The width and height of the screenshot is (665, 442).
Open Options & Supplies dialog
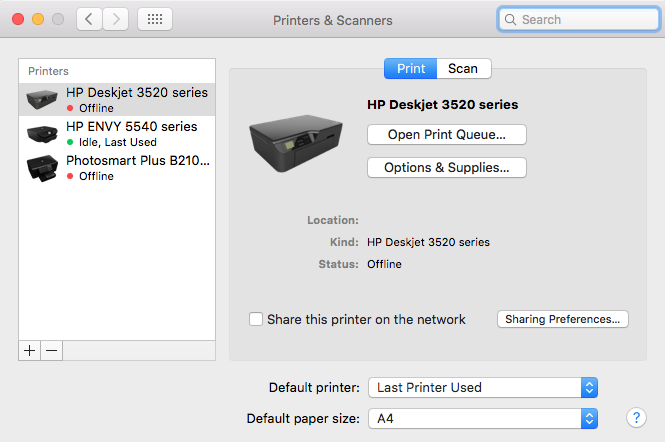coord(446,168)
